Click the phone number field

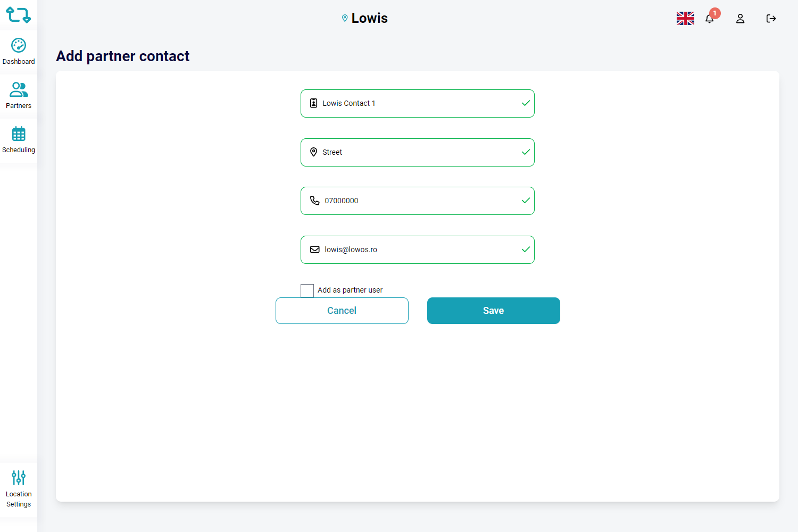418,201
